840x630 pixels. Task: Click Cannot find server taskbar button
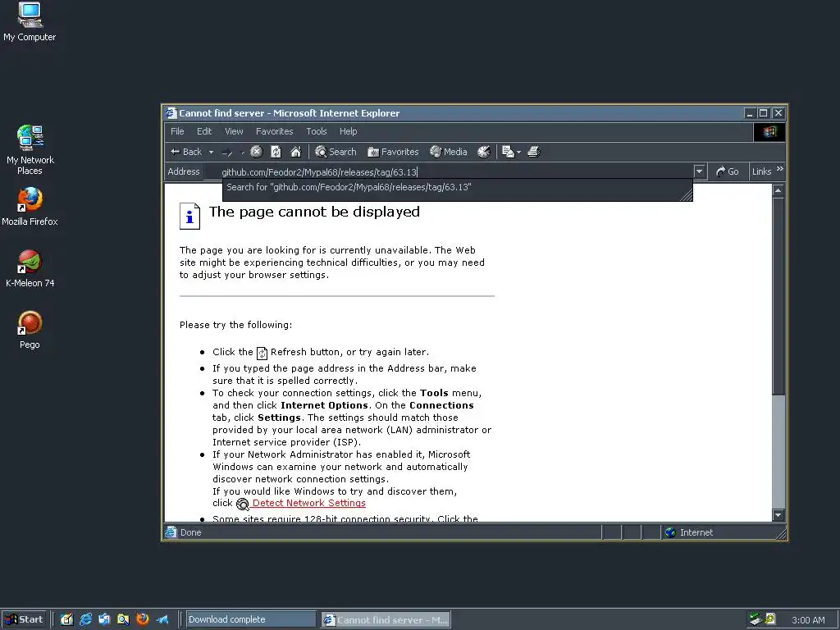[x=386, y=620]
